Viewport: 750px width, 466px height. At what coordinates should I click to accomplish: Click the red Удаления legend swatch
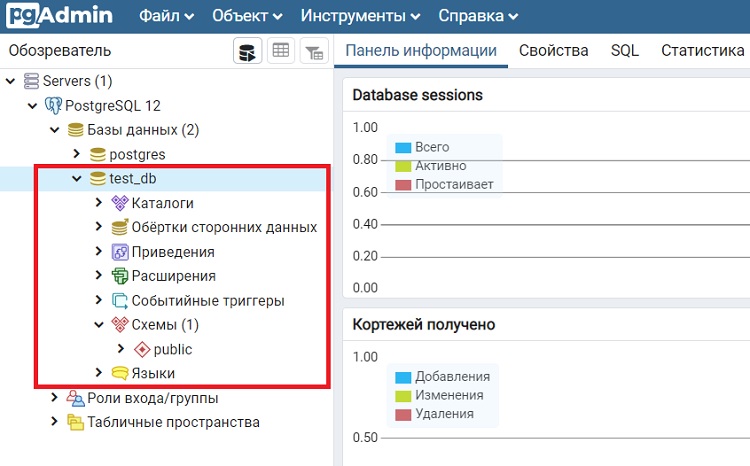pyautogui.click(x=403, y=414)
